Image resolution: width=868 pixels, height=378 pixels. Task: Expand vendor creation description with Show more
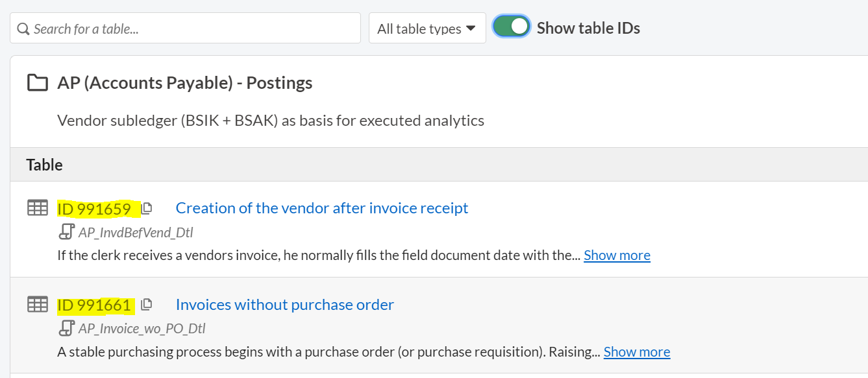617,255
